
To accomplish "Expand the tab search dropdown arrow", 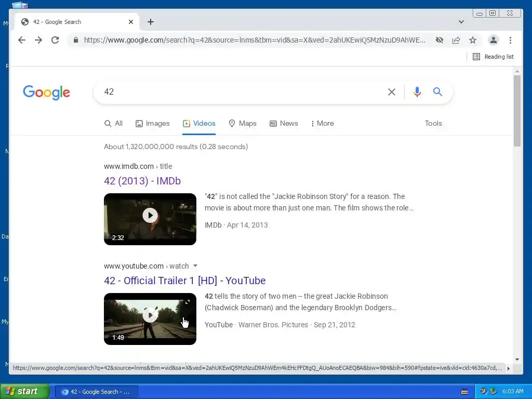I will (x=461, y=22).
